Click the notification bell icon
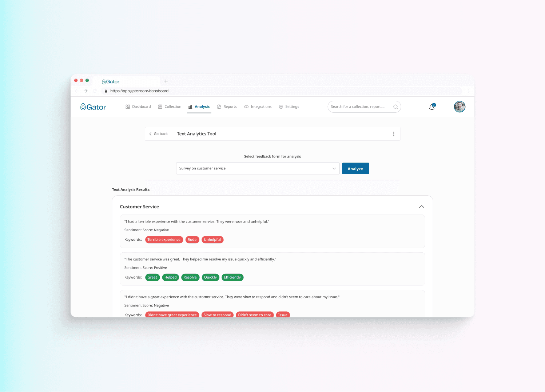The height and width of the screenshot is (392, 545). [x=431, y=107]
